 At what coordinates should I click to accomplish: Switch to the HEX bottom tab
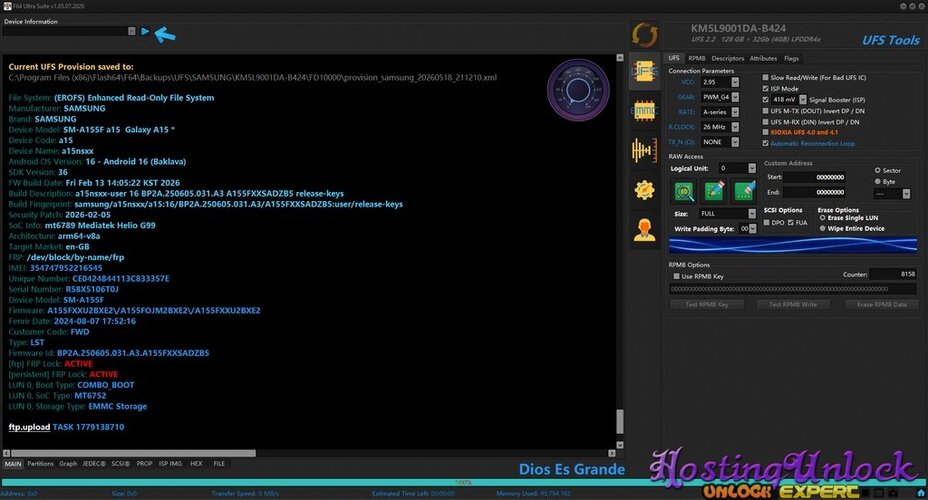(196, 464)
